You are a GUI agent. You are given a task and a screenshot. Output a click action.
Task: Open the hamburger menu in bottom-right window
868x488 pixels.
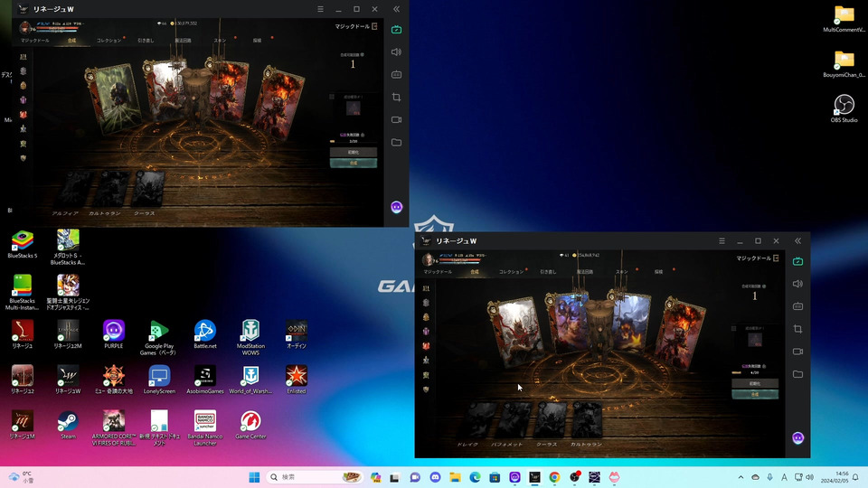point(722,241)
